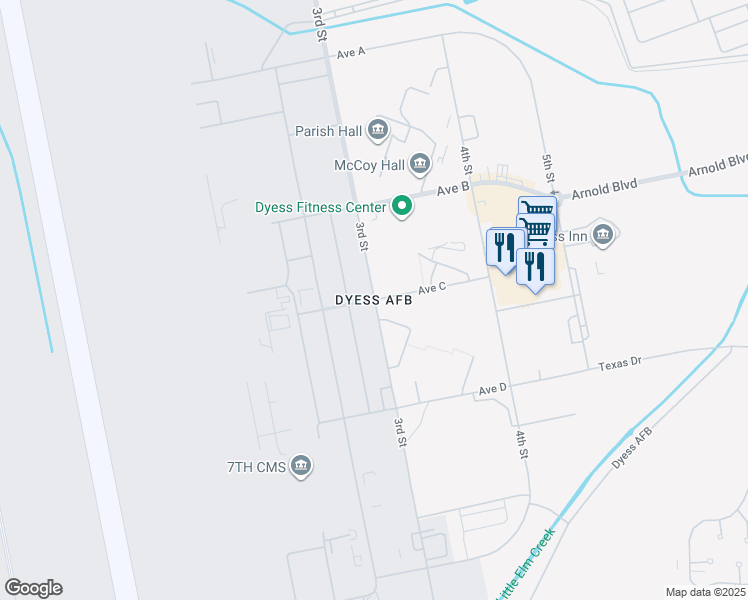Click the Arnold Blvd road label
The height and width of the screenshot is (600, 748).
[x=604, y=189]
